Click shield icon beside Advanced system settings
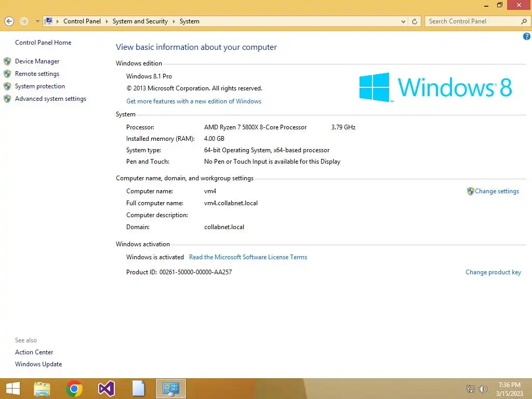Viewport: 532px width, 399px height. 7,99
